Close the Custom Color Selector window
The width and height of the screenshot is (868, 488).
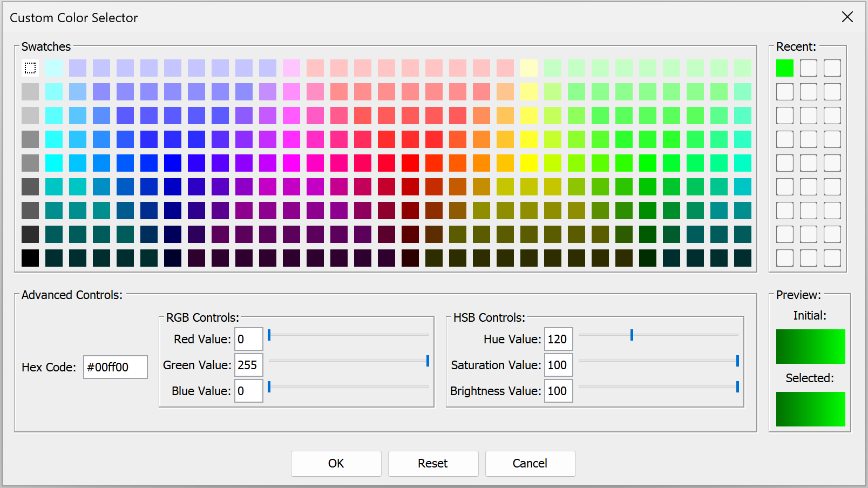click(847, 17)
